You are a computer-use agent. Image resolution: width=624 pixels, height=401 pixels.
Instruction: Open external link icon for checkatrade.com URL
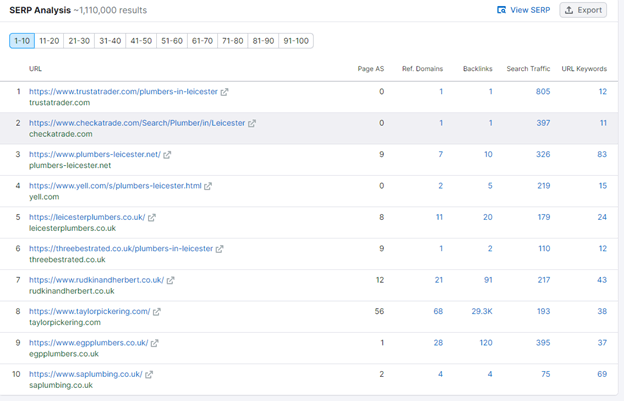point(252,123)
